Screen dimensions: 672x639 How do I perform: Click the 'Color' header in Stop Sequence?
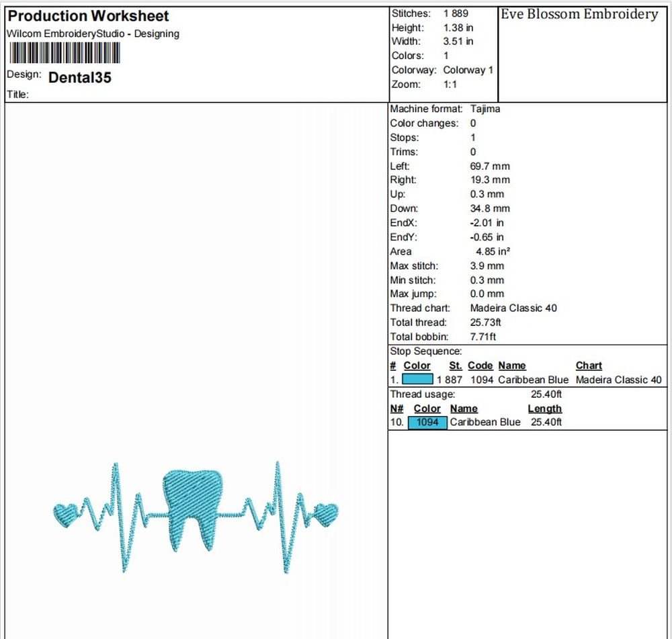pyautogui.click(x=417, y=366)
